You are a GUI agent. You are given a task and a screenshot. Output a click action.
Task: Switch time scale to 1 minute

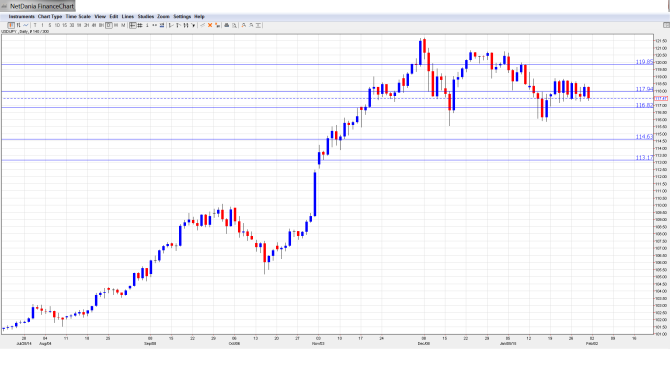[x=42, y=26]
